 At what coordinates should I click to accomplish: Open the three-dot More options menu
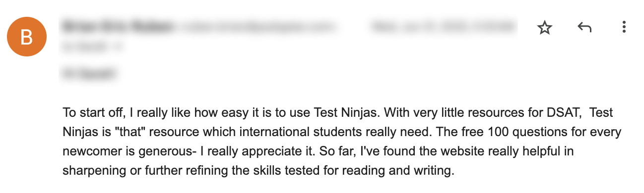click(x=624, y=28)
